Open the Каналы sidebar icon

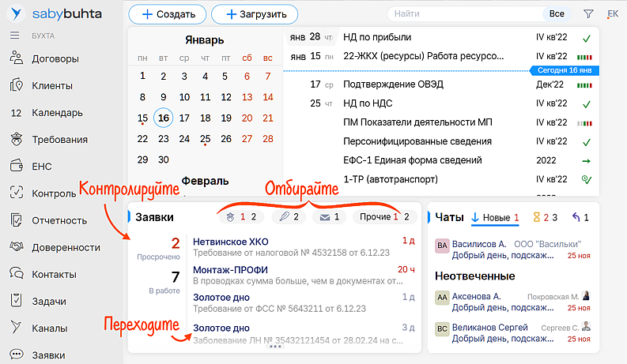pyautogui.click(x=16, y=328)
